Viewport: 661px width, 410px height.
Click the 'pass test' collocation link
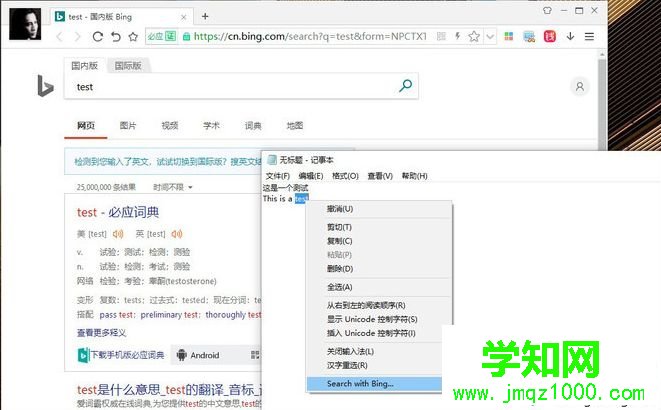[116, 315]
